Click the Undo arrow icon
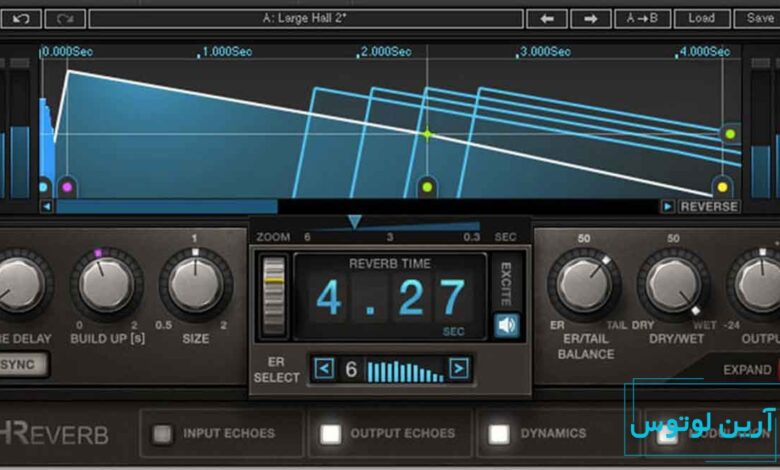This screenshot has width=780, height=470. [21, 18]
